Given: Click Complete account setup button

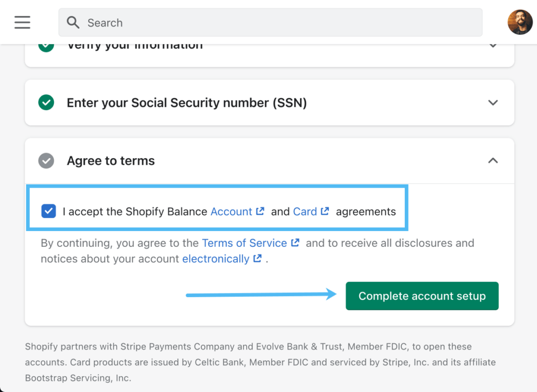Looking at the screenshot, I should point(422,296).
